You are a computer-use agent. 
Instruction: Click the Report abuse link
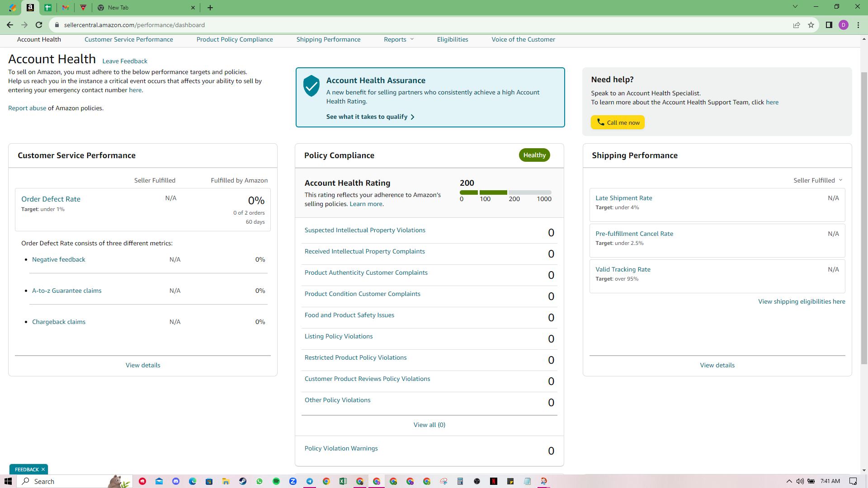[x=27, y=108]
